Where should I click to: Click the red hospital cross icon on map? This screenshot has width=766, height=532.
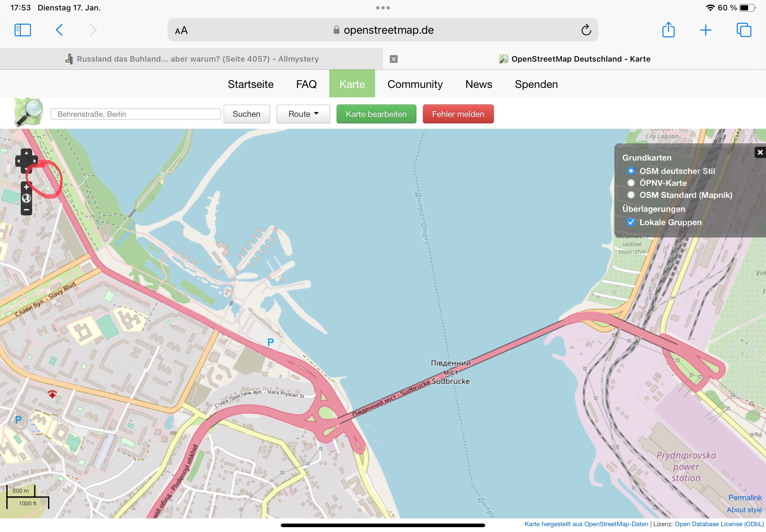pos(52,394)
